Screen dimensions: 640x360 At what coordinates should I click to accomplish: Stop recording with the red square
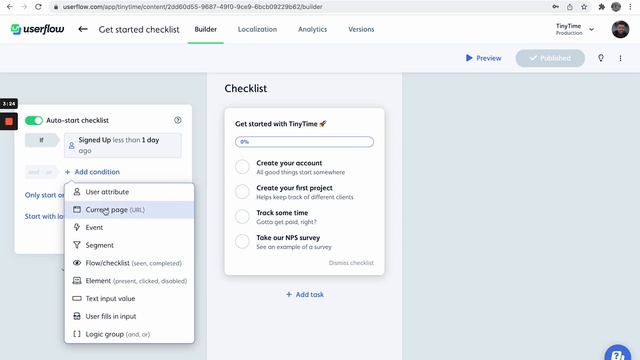point(9,121)
